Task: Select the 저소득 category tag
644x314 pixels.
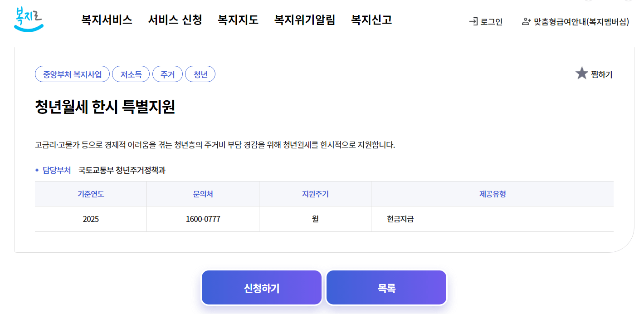Action: [x=131, y=74]
